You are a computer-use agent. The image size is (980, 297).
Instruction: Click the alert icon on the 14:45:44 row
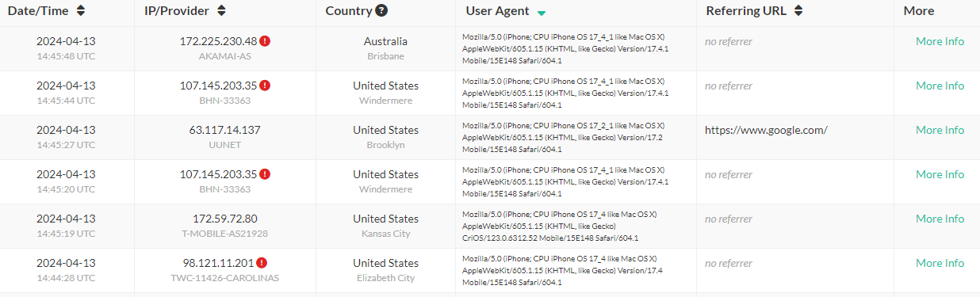click(265, 86)
